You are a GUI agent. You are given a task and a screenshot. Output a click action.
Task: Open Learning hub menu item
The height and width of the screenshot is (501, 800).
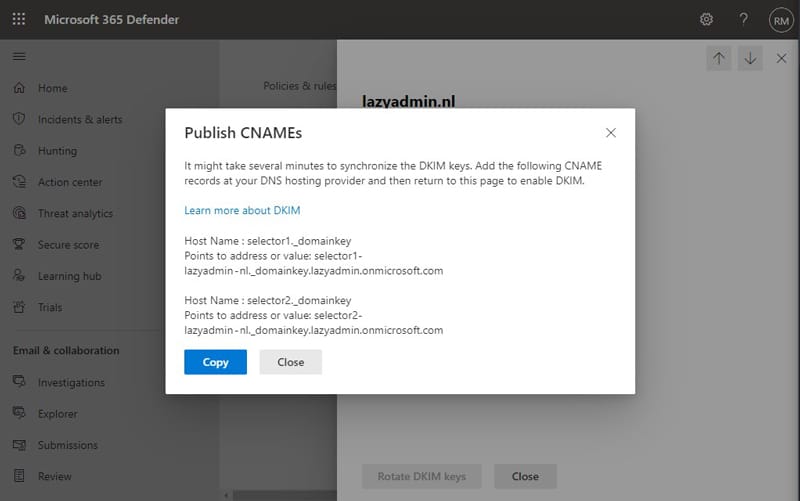tap(69, 276)
